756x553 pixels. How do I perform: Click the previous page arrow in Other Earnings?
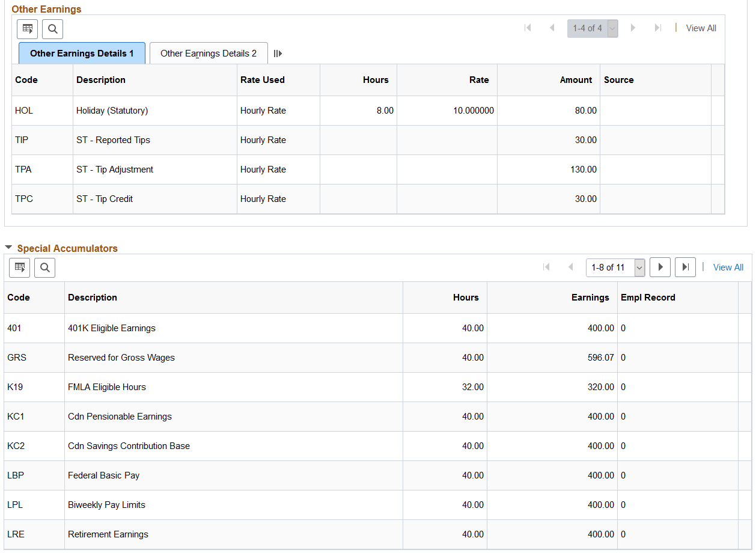(552, 28)
